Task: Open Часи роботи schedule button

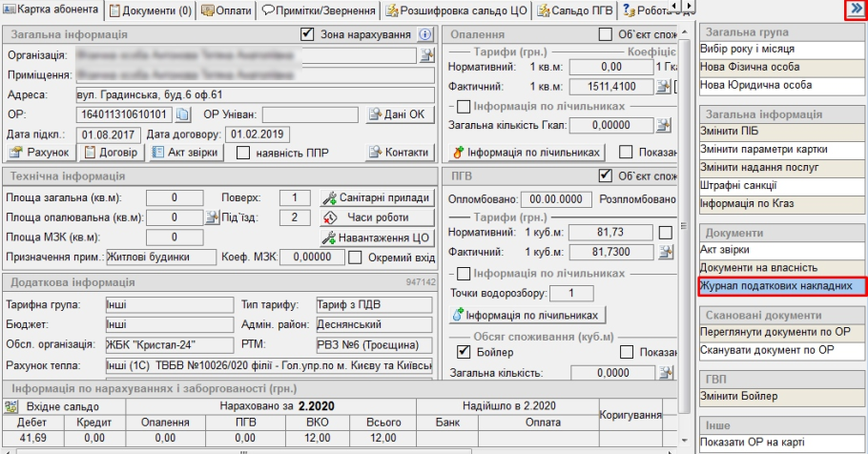Action: [377, 217]
